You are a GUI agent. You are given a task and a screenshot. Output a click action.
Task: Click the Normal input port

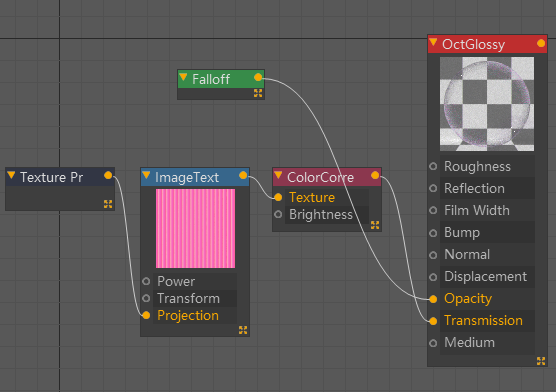pyautogui.click(x=433, y=255)
